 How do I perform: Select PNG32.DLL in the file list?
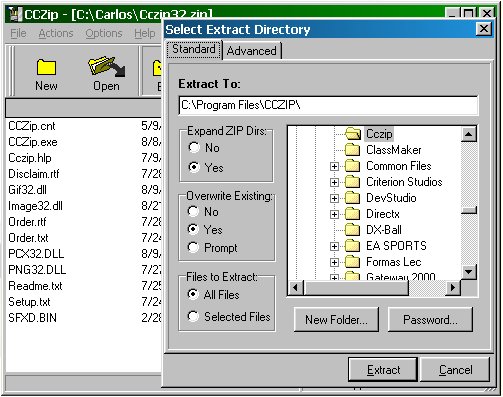point(37,270)
